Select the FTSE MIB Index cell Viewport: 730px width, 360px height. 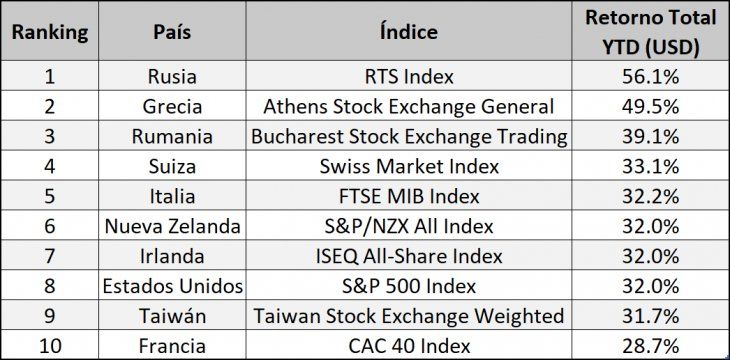(409, 196)
